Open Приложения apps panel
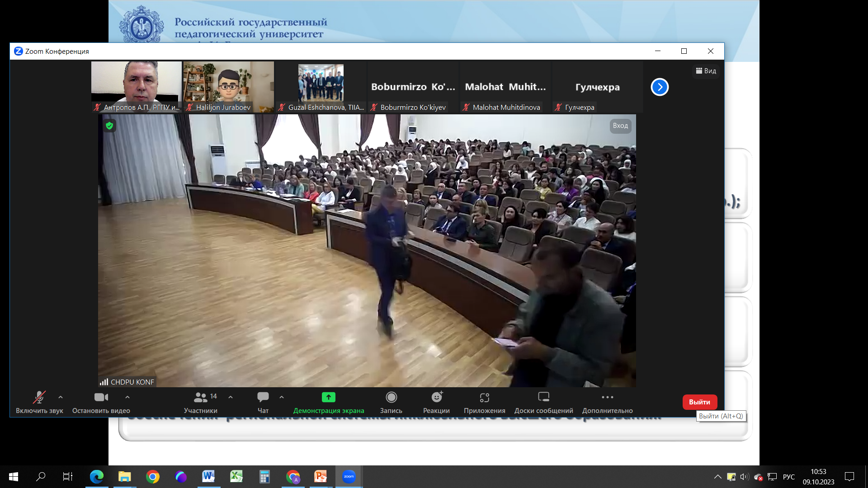Screen dimensions: 868x488 484,402
